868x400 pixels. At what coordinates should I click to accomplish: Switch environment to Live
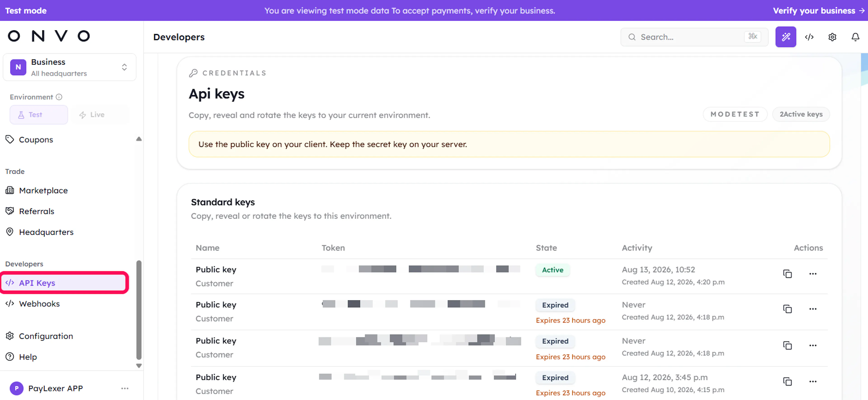coord(100,115)
